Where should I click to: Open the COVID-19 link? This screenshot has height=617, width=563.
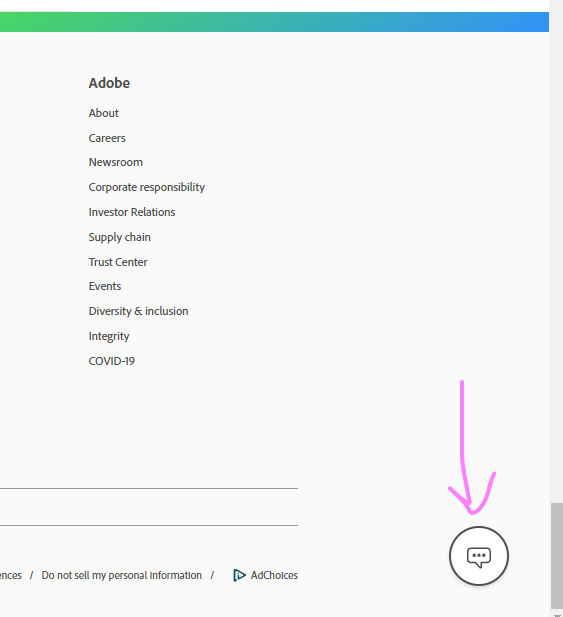click(x=112, y=361)
